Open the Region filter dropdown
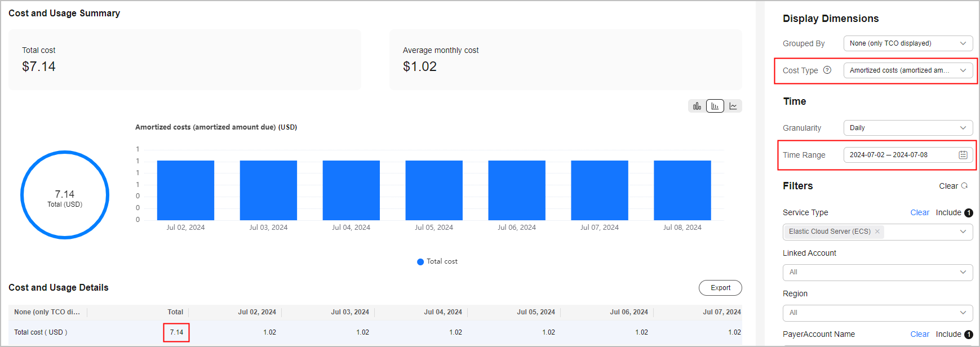This screenshot has width=980, height=347. coord(877,313)
